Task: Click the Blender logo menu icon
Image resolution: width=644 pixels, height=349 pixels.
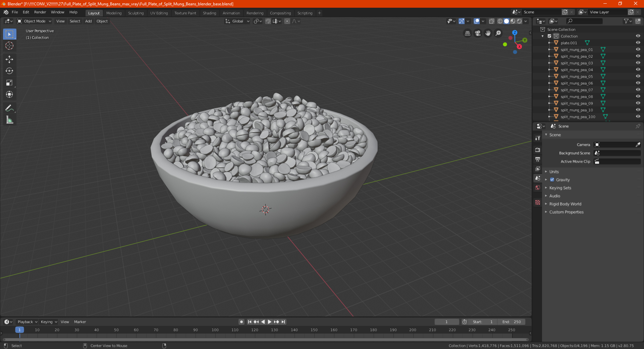Action: (6, 12)
